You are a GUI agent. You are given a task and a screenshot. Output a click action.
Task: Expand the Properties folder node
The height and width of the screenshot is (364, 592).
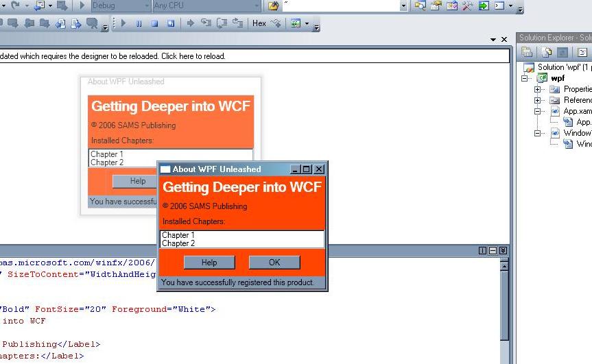[x=538, y=89]
